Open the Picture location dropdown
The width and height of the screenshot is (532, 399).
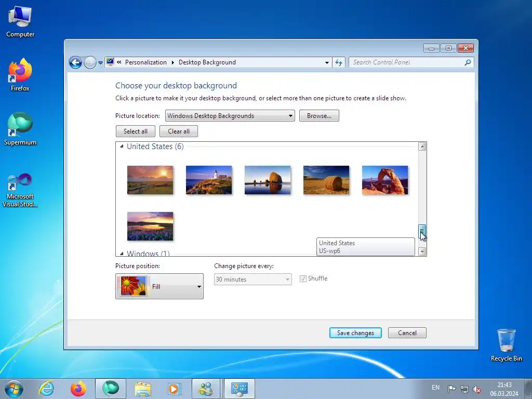coord(230,116)
